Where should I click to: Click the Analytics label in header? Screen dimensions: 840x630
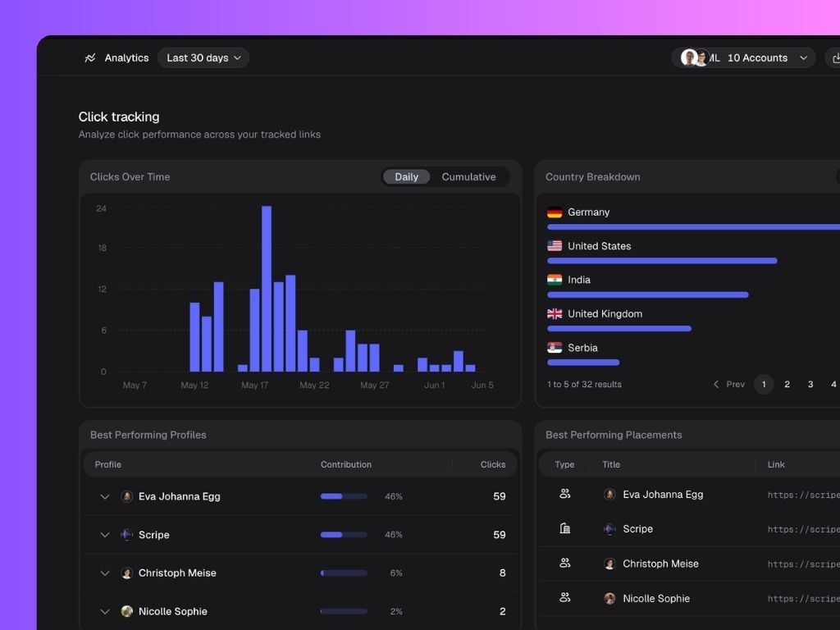pyautogui.click(x=126, y=58)
